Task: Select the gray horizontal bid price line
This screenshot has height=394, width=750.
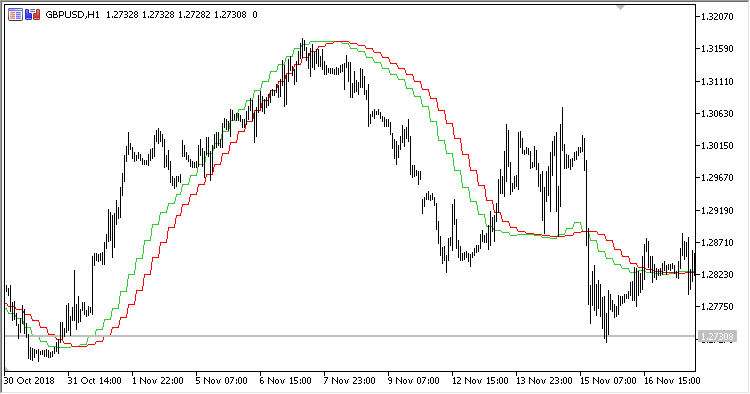Action: pos(349,336)
